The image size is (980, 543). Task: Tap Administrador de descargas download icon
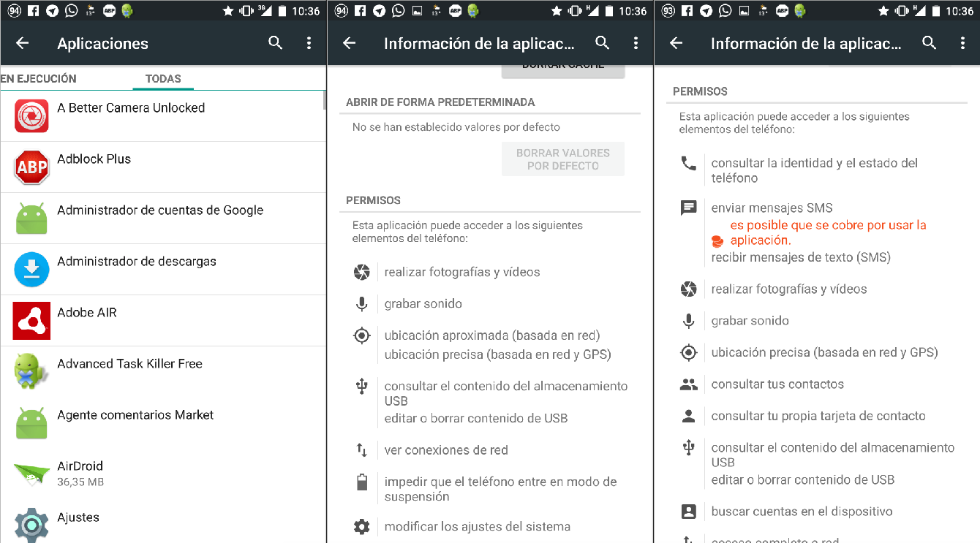(x=31, y=270)
